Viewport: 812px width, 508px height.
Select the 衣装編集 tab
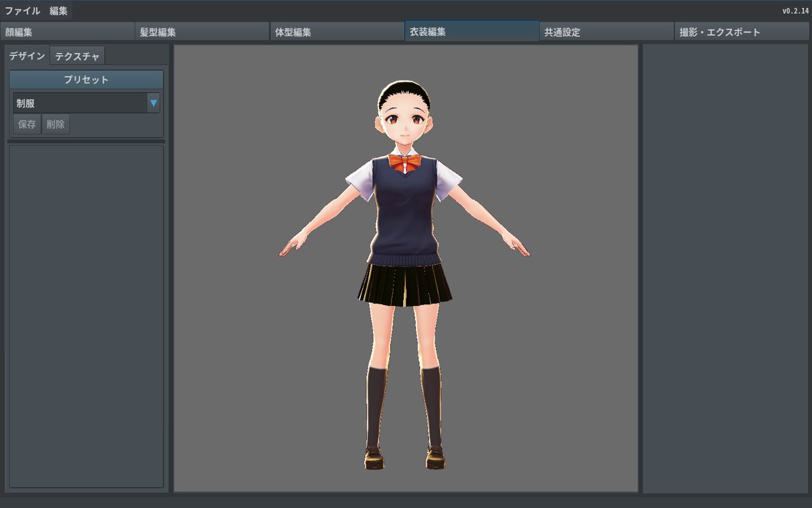472,32
